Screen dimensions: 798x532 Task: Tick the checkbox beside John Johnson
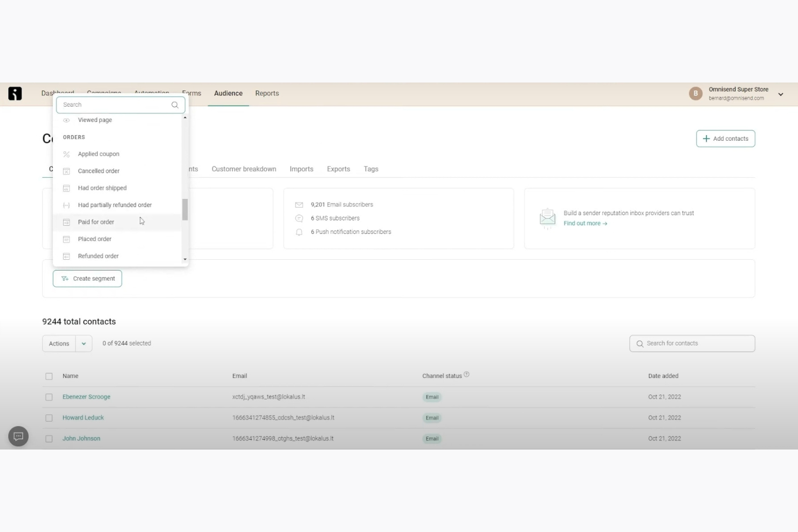pos(49,438)
